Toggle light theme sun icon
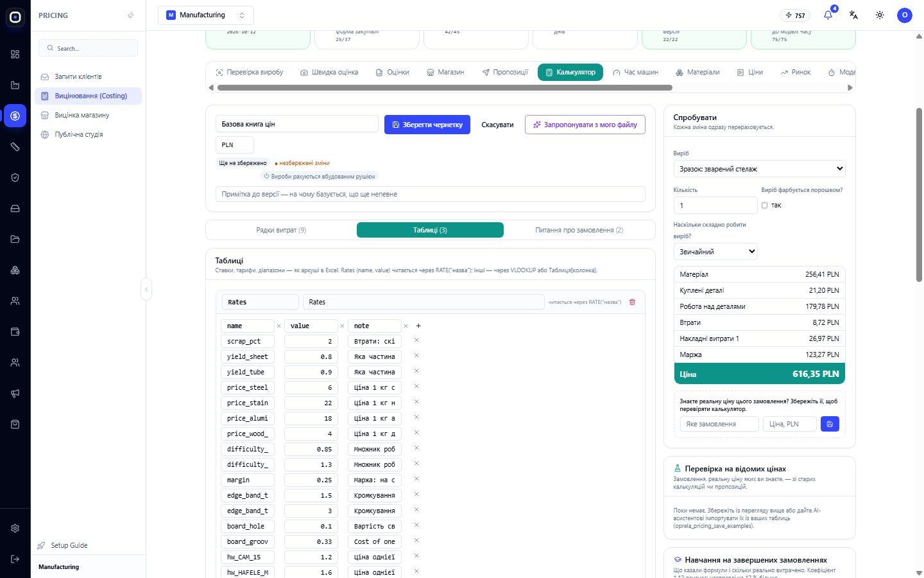 click(x=880, y=15)
